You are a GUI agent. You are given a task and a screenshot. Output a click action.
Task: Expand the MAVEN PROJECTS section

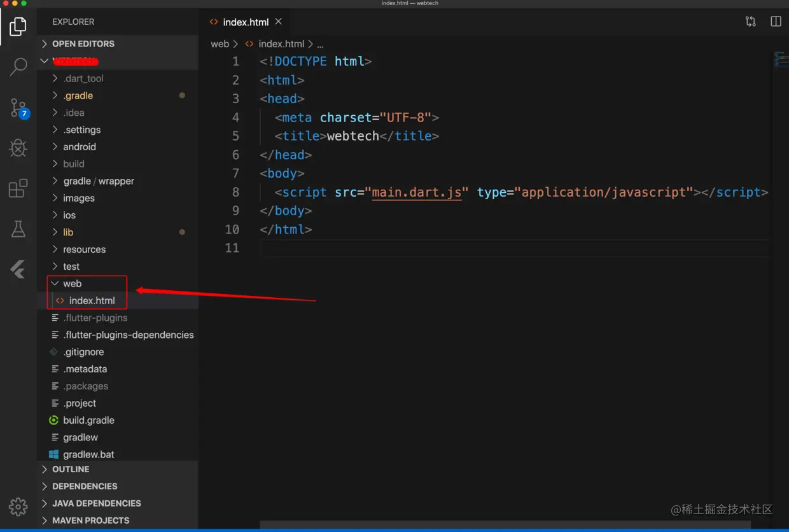coord(118,521)
